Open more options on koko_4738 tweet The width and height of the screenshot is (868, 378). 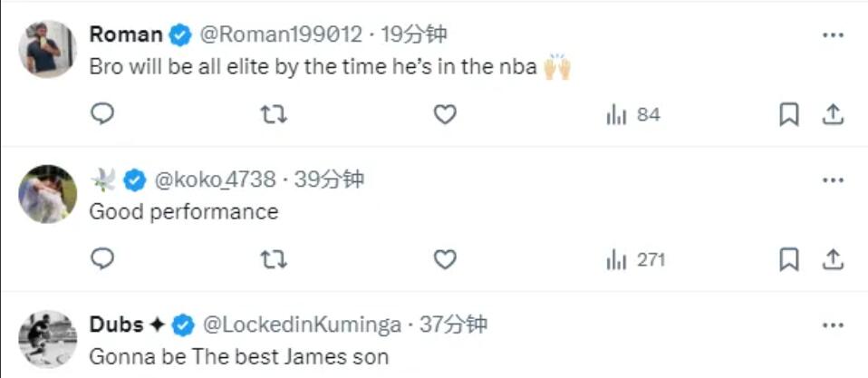[x=833, y=180]
